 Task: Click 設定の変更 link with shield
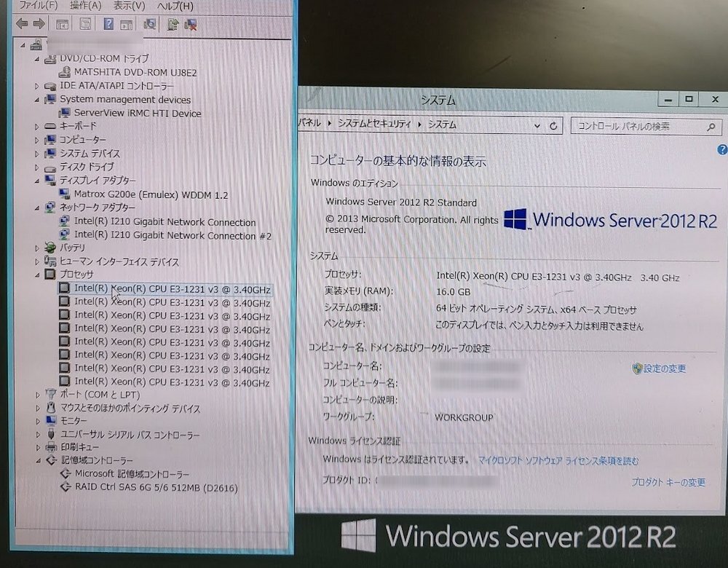click(660, 368)
